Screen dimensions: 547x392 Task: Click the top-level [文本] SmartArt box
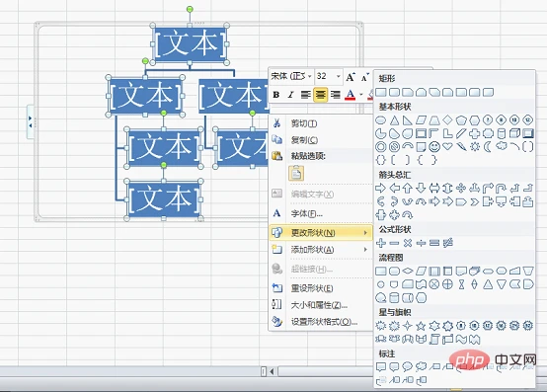click(190, 44)
